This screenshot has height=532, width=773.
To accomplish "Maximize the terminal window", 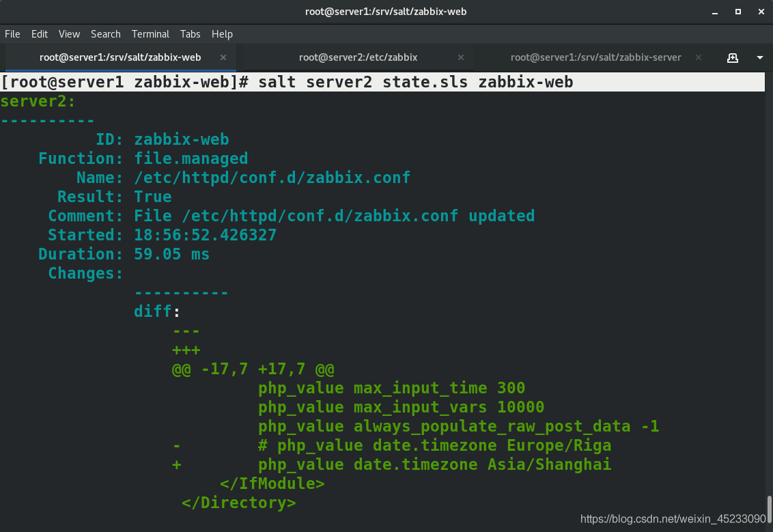I will click(x=738, y=12).
